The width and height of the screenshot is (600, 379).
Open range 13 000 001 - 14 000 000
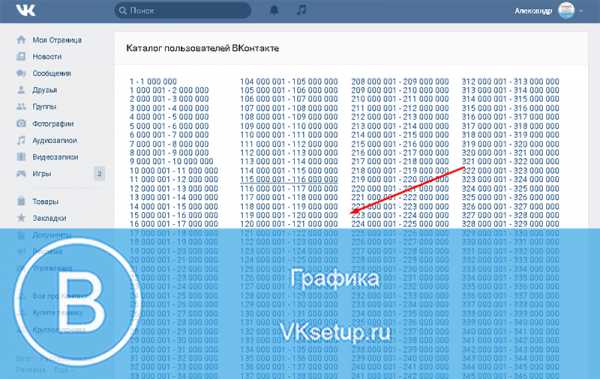(x=174, y=197)
